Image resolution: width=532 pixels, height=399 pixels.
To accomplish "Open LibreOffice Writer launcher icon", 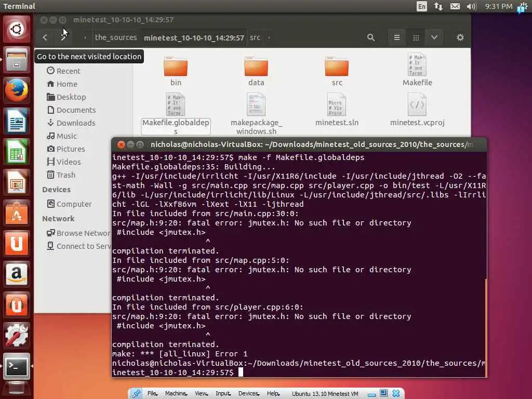I will coord(16,121).
